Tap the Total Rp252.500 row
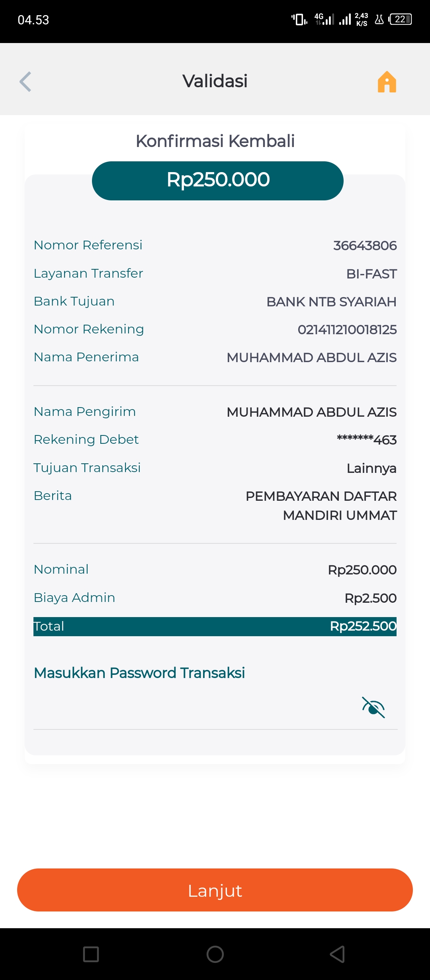The width and height of the screenshot is (430, 980). click(215, 626)
